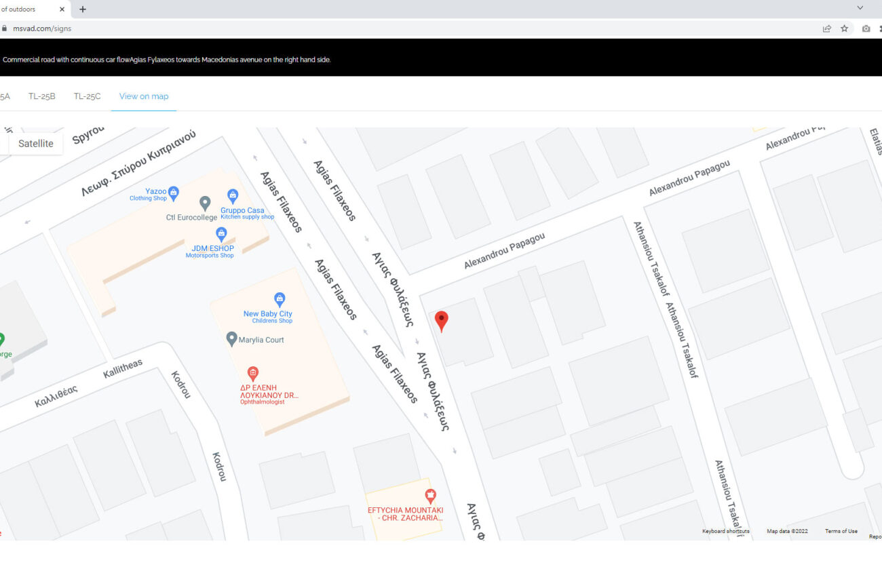The image size is (882, 588).
Task: Click the Marylia Court pin icon
Action: (231, 339)
